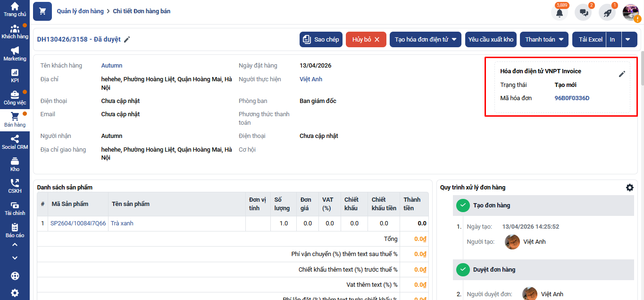
Task: Click the notification bell icon
Action: 560,13
